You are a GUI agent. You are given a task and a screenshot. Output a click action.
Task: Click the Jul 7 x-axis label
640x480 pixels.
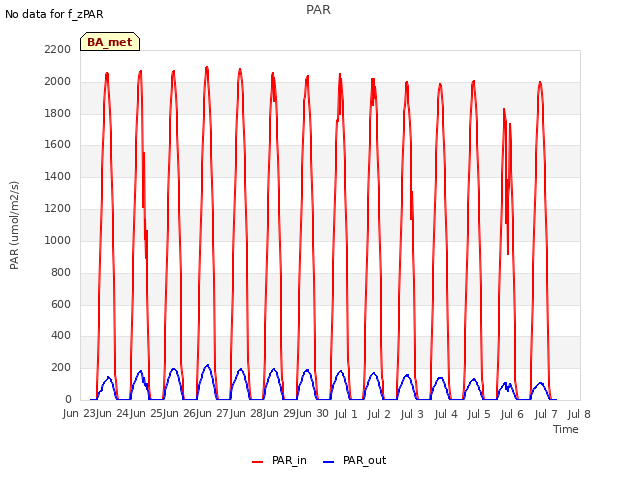pos(546,414)
